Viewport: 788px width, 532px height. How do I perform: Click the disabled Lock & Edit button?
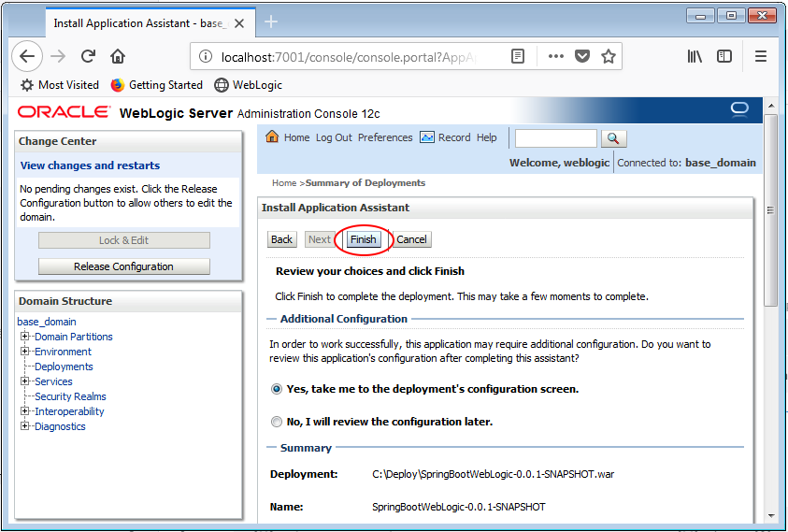click(x=124, y=240)
